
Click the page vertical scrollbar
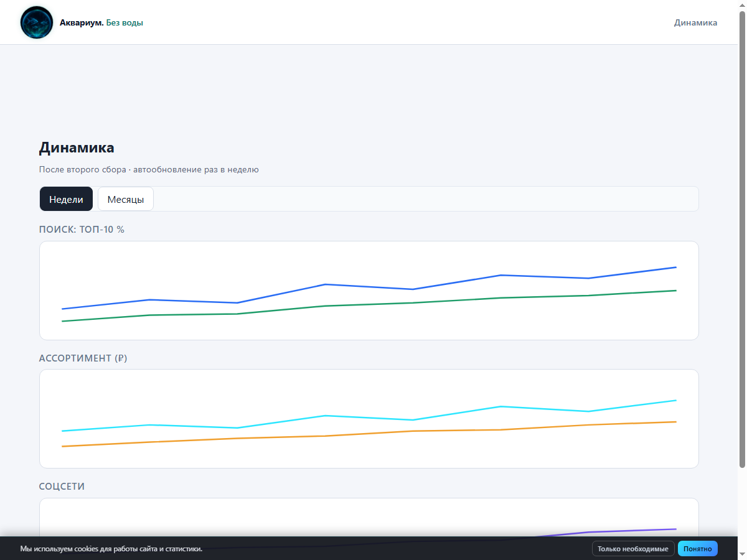[742, 240]
